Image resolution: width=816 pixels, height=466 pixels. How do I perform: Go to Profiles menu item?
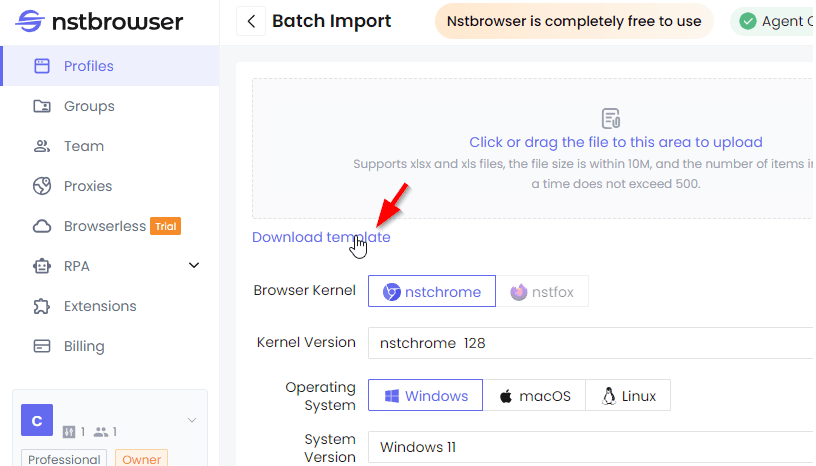[x=110, y=66]
